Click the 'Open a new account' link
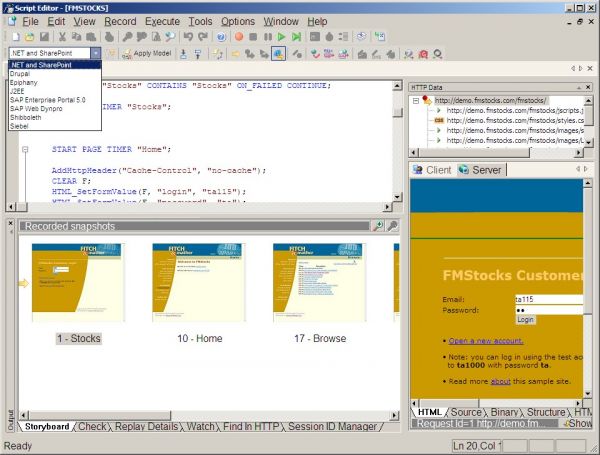Image resolution: width=600 pixels, height=455 pixels. tap(485, 341)
